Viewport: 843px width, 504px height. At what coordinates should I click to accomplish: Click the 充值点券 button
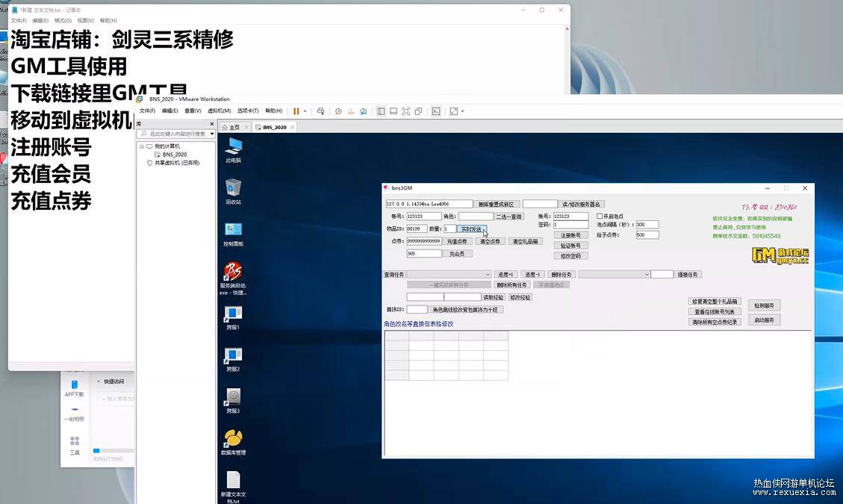[x=457, y=241]
